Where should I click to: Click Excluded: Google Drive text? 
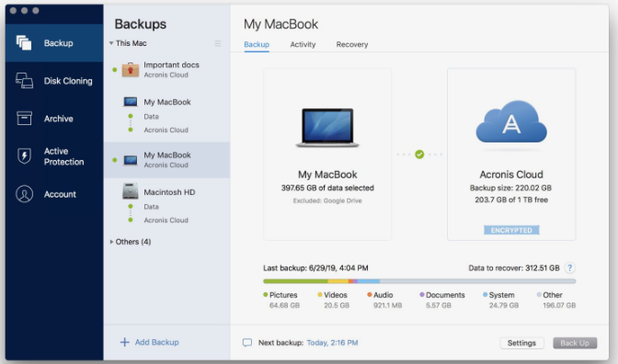pyautogui.click(x=327, y=200)
